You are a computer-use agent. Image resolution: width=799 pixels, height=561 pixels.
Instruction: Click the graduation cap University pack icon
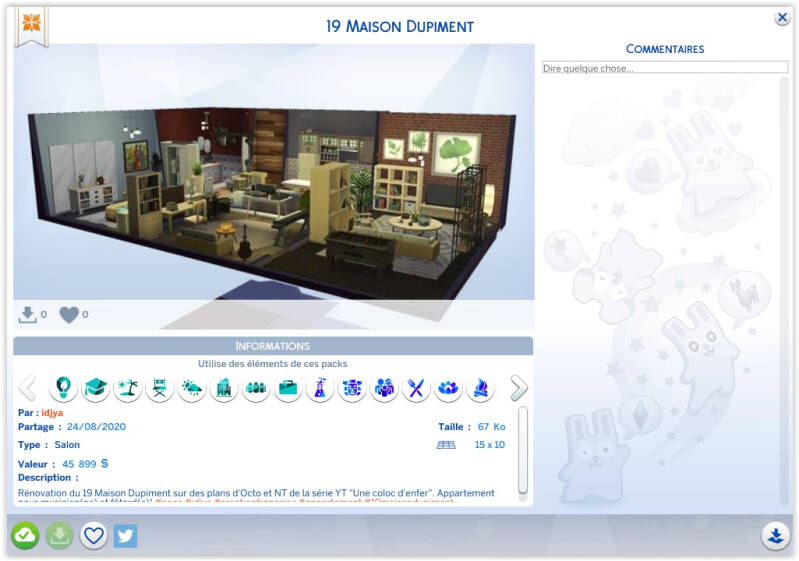(95, 388)
